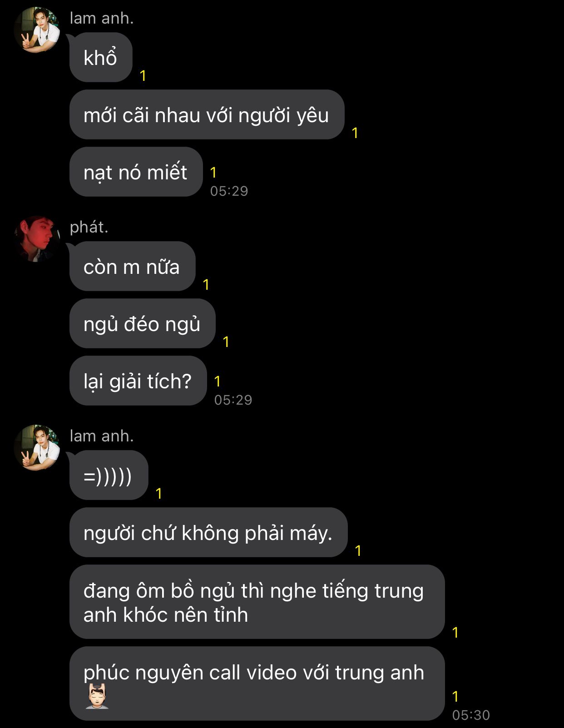Select the 'lại giải tích?' message
Image resolution: width=564 pixels, height=728 pixels.
coord(138,381)
